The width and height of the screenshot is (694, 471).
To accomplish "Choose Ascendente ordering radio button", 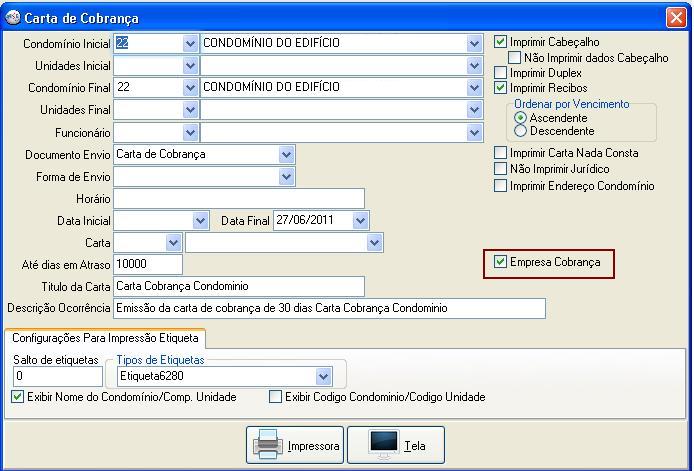I will point(520,118).
